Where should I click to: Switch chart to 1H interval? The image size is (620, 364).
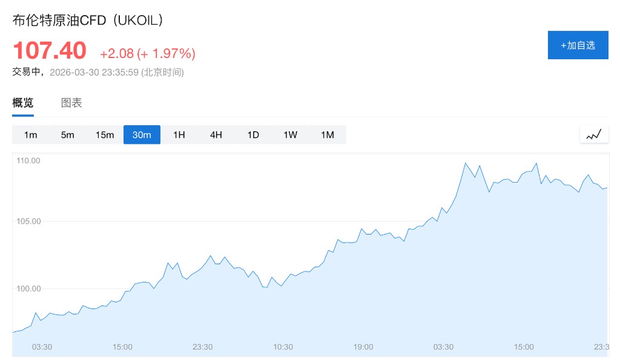click(x=179, y=135)
